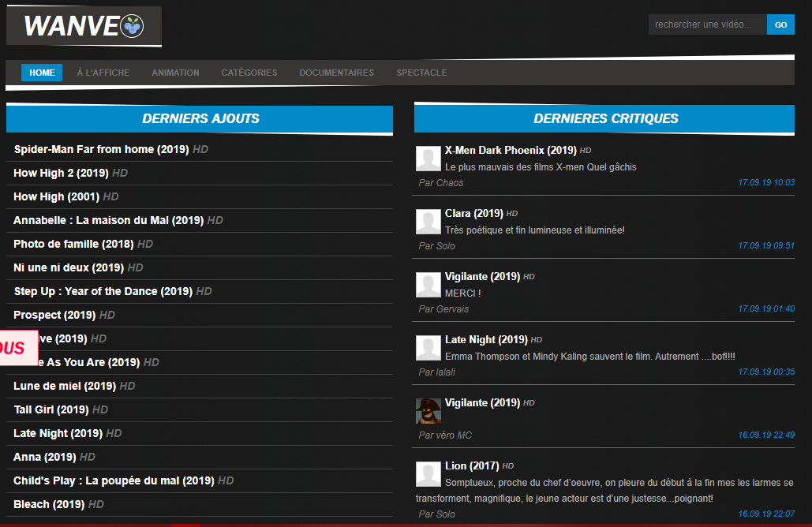Open Annabelle : La maison du Mal
This screenshot has height=527, width=812.
[x=109, y=221]
